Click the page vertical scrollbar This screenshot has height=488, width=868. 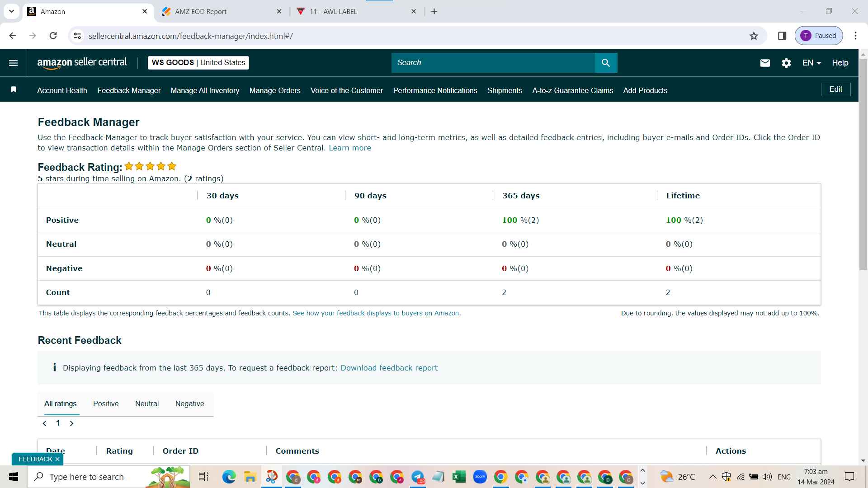pyautogui.click(x=863, y=164)
